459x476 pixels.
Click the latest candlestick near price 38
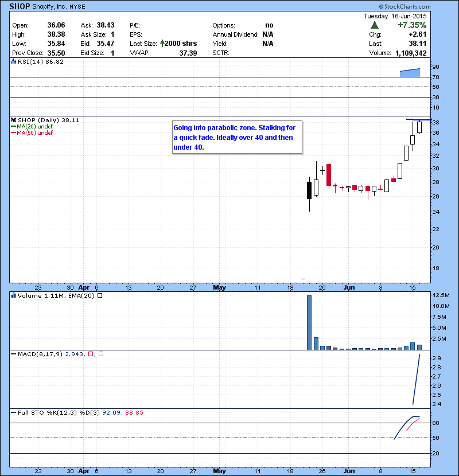419,127
